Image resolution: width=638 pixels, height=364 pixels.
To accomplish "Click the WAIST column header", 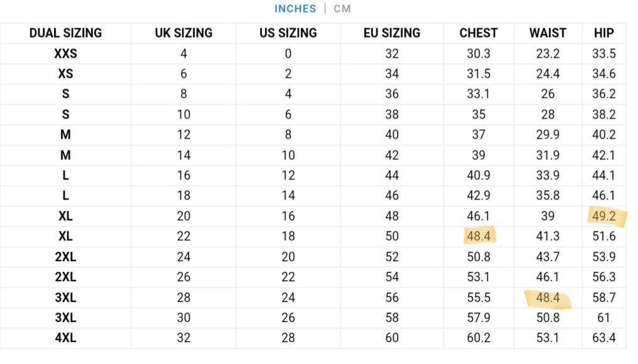I will click(x=547, y=33).
